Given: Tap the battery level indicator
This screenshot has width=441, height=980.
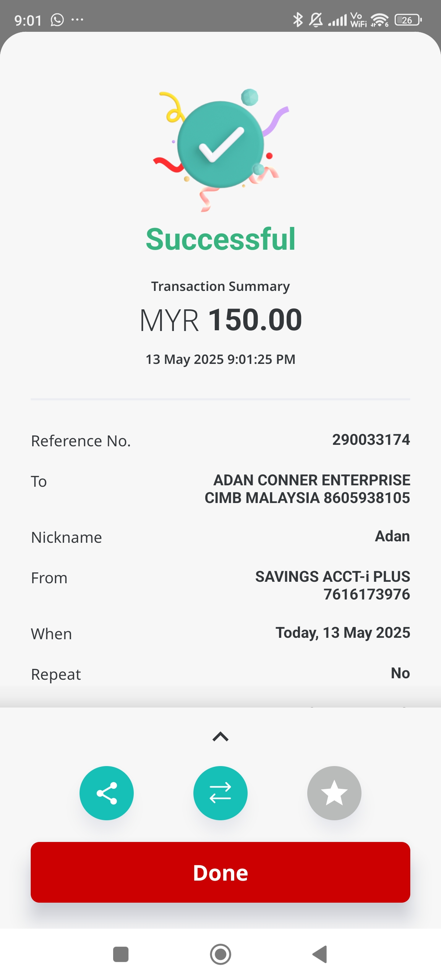Looking at the screenshot, I should [x=408, y=20].
